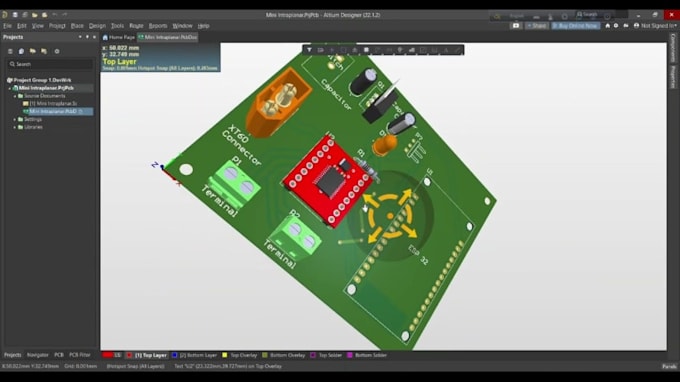Click the Save All icon in title bar

(x=25, y=15)
